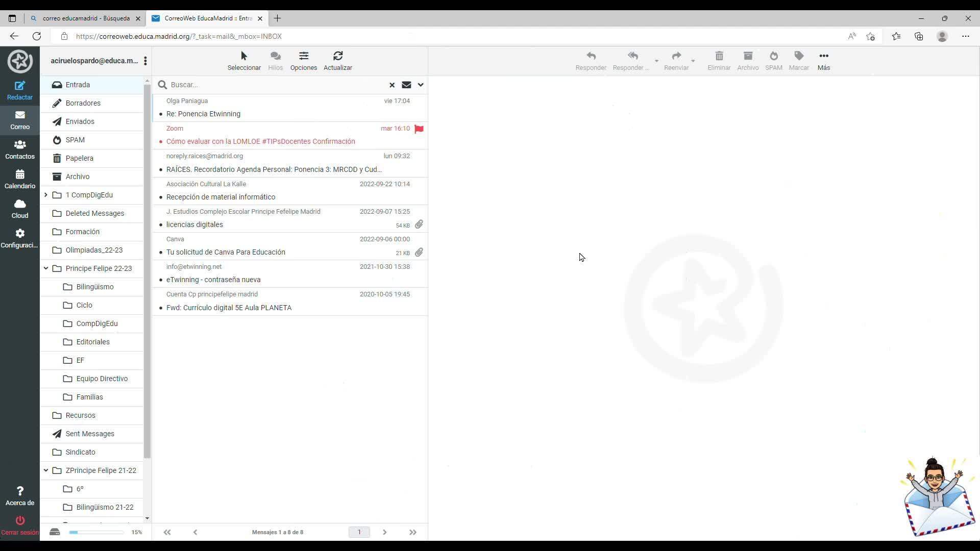Toggle unread dot on Re: Ponencia Etwinning
This screenshot has height=551, width=980.
click(x=161, y=114)
